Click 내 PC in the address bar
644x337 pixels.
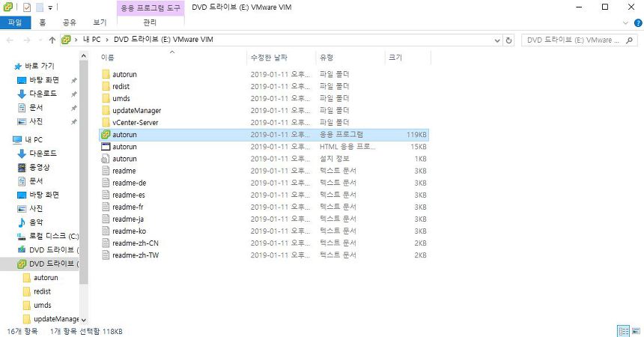point(91,40)
